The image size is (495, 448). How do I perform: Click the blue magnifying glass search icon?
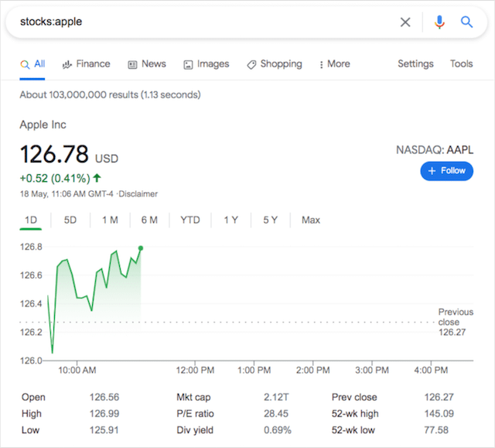466,22
